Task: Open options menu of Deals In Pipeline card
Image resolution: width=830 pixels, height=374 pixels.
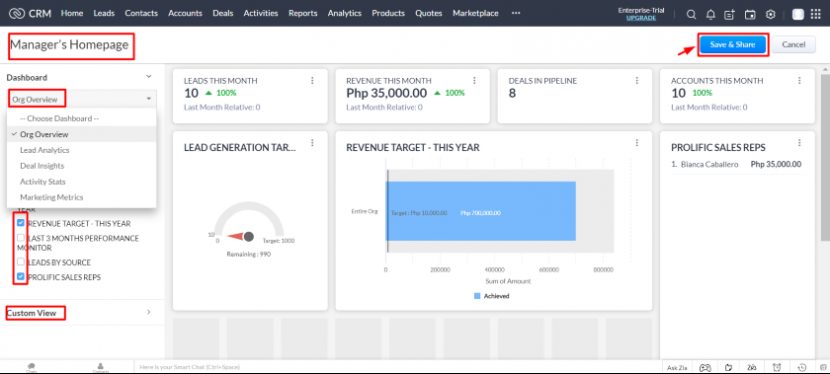Action: pyautogui.click(x=637, y=80)
